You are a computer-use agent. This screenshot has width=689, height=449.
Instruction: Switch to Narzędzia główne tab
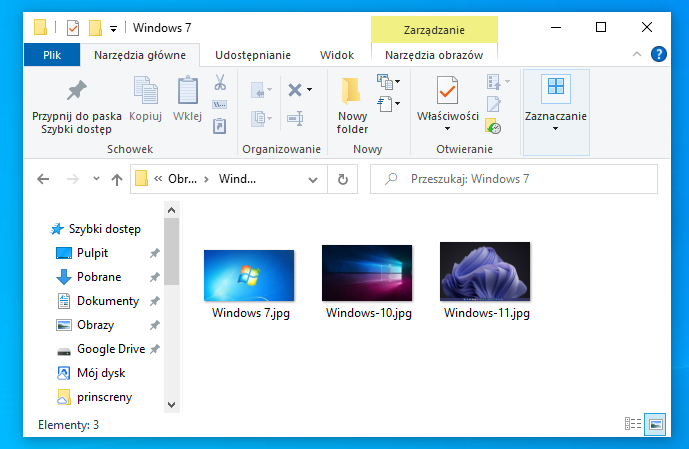pos(140,55)
